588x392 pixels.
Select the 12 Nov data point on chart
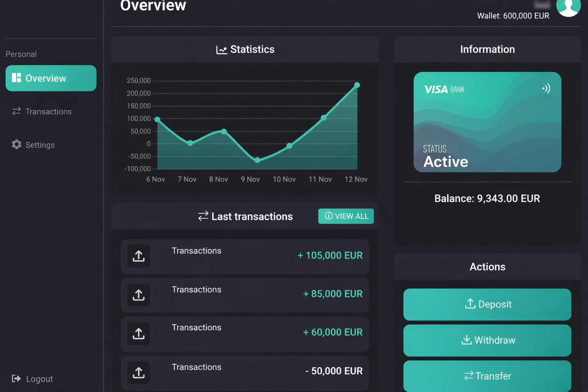click(x=357, y=85)
